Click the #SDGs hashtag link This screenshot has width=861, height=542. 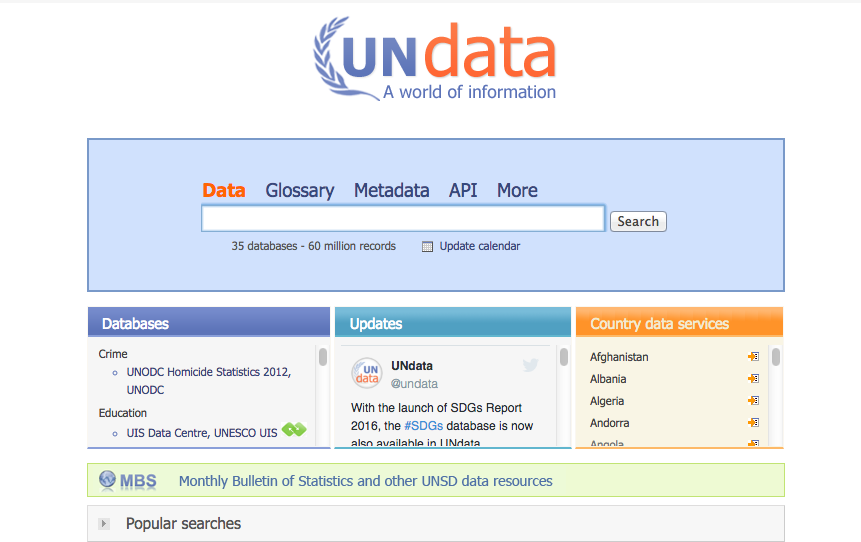point(423,426)
